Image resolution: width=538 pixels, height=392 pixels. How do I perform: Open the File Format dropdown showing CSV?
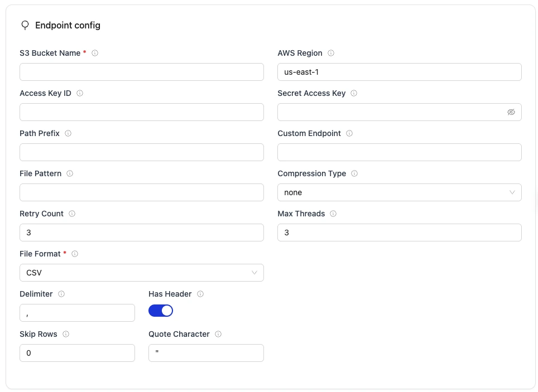[141, 273]
